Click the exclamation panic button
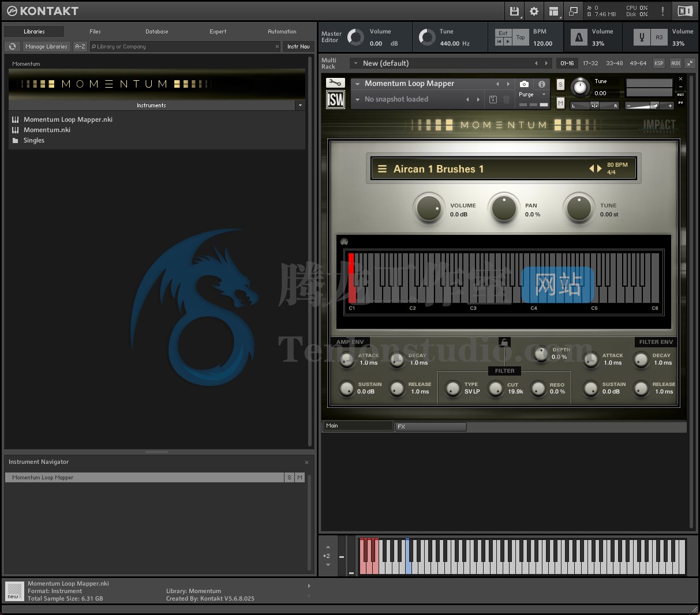The width and height of the screenshot is (700, 615). 662,11
